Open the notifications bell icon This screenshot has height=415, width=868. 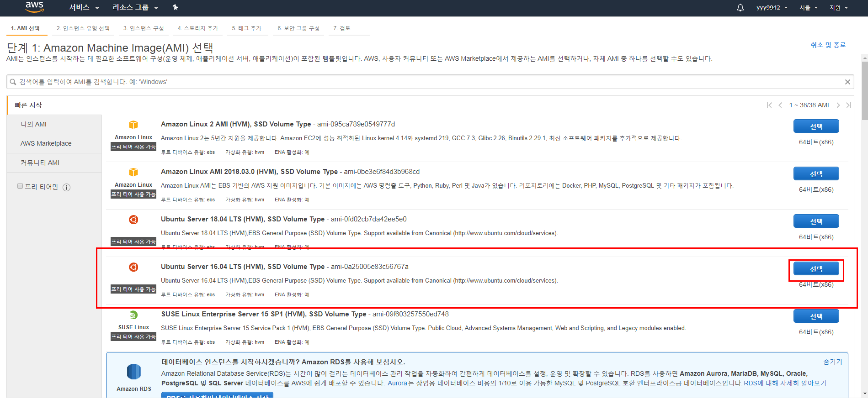pyautogui.click(x=740, y=8)
